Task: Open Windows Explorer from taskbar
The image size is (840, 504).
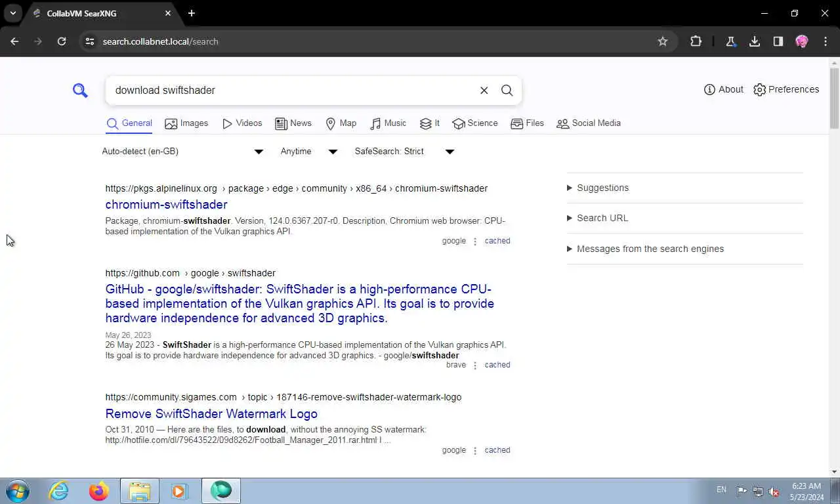Action: coord(140,491)
